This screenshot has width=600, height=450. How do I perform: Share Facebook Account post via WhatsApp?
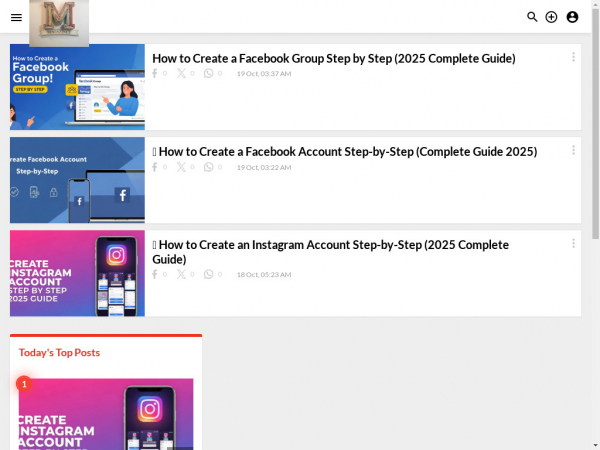coord(208,167)
